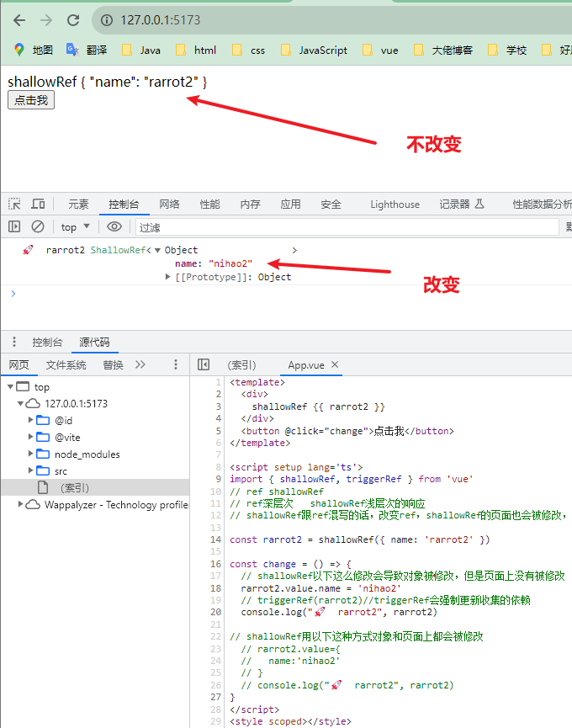Select the 网页 sources navigator tab
Viewport: 572px width, 728px height.
[x=19, y=365]
